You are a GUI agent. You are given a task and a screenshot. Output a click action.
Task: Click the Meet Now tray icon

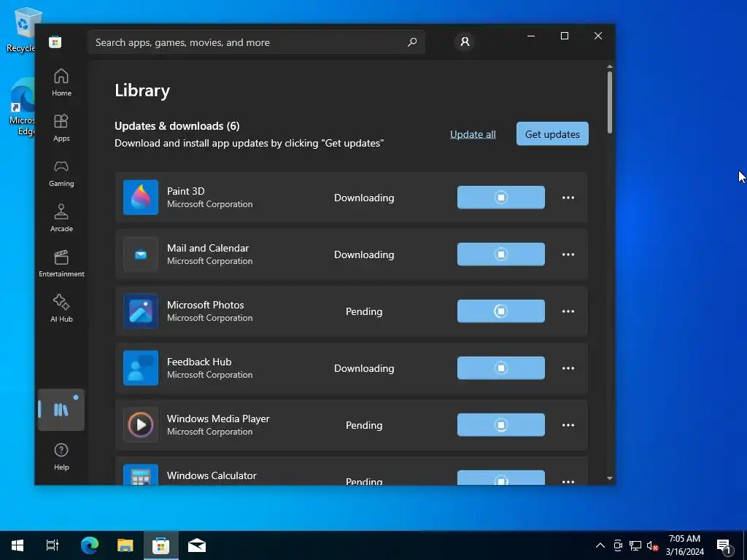tap(618, 545)
